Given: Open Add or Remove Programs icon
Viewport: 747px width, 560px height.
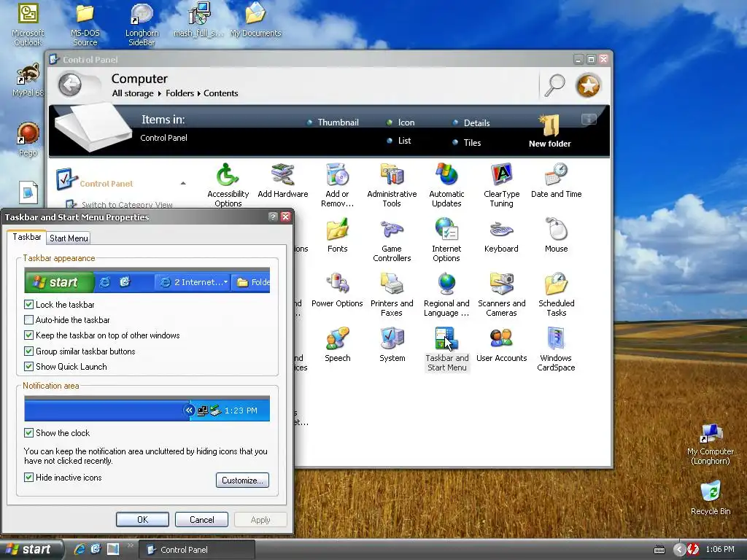Looking at the screenshot, I should coord(337,185).
